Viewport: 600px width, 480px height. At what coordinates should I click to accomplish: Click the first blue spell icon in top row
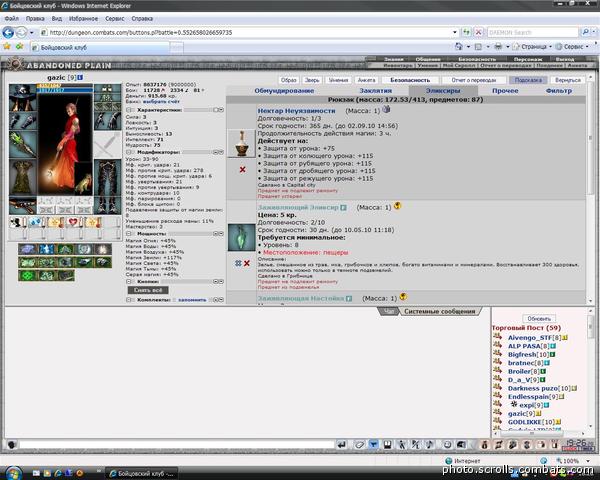[x=27, y=249]
